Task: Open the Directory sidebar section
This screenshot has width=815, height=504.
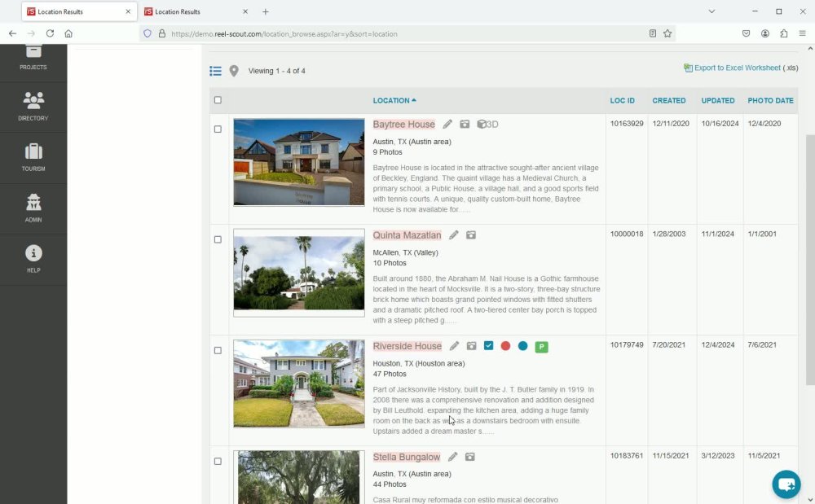Action: click(x=33, y=107)
